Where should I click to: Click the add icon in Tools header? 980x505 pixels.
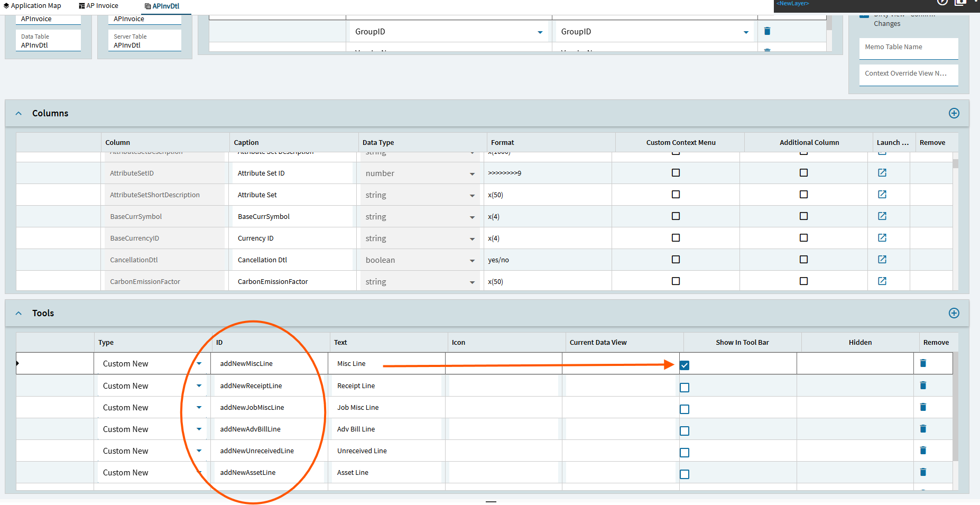point(954,313)
